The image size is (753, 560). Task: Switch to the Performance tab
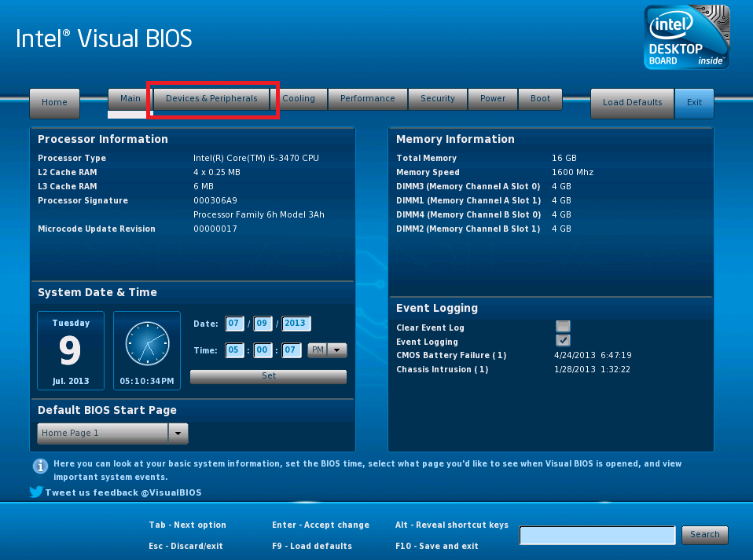point(367,98)
